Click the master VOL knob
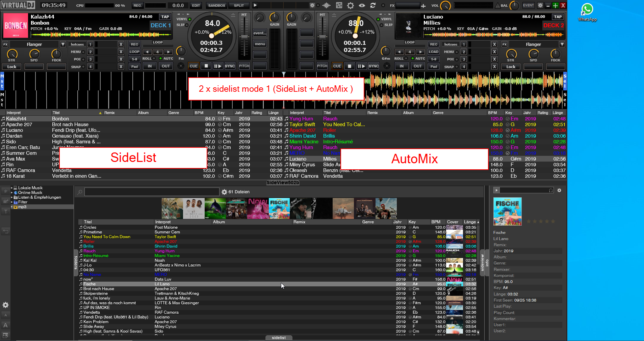 446,5
